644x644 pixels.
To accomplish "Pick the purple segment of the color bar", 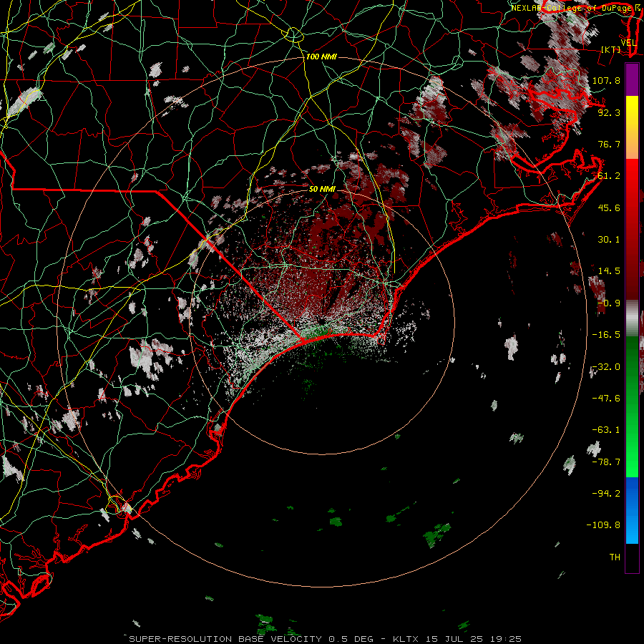I will tap(632, 79).
